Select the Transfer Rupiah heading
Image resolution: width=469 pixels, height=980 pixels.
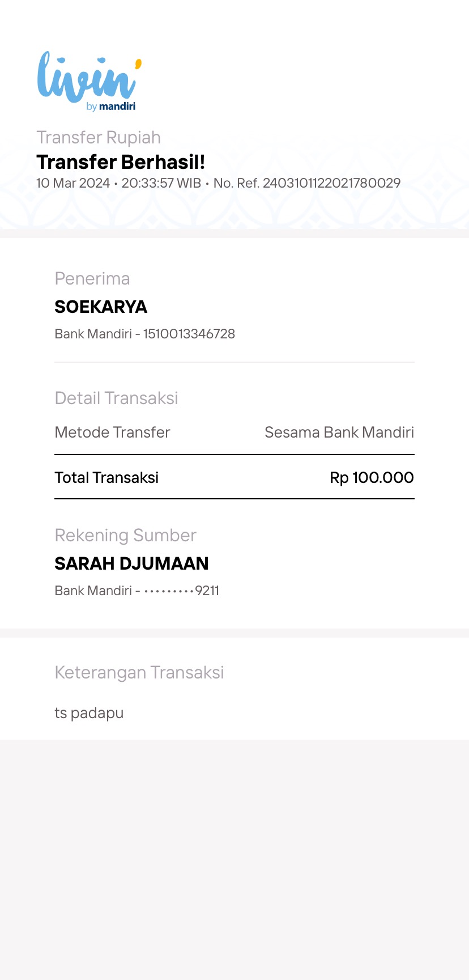pyautogui.click(x=99, y=138)
